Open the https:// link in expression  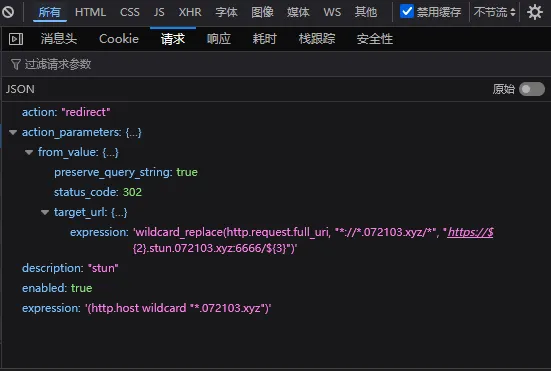(x=471, y=232)
